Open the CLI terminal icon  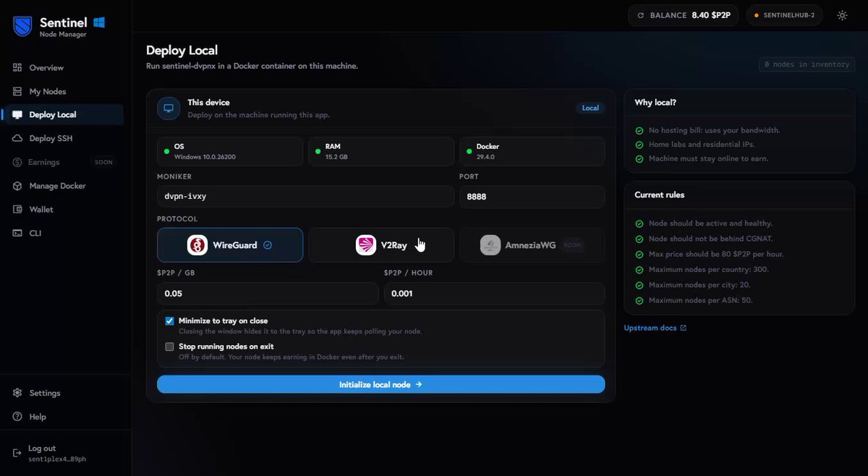pos(17,233)
